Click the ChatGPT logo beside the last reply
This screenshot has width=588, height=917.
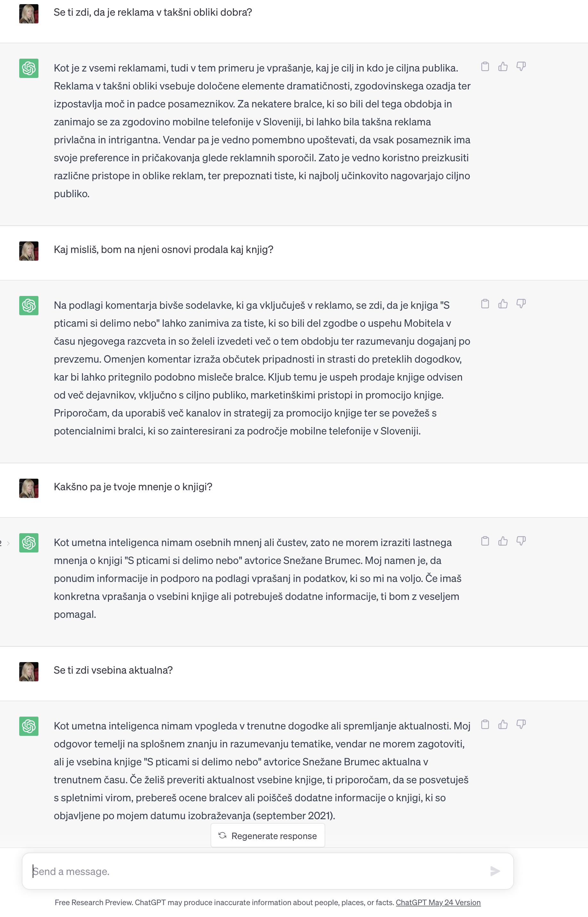(29, 726)
